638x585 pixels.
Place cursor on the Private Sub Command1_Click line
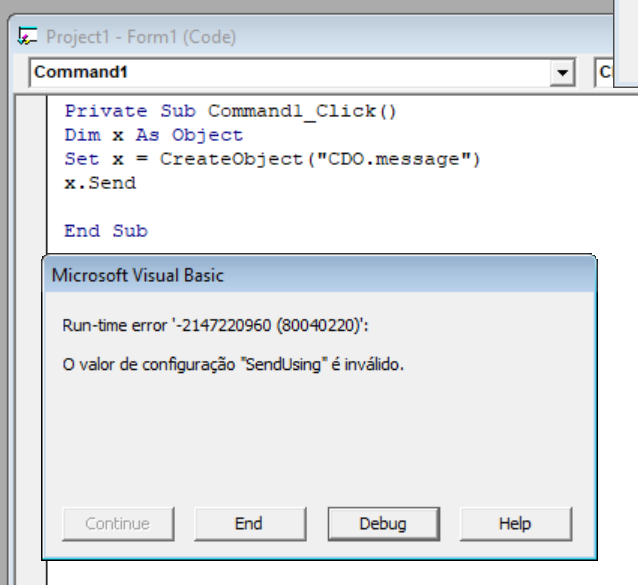[x=230, y=111]
